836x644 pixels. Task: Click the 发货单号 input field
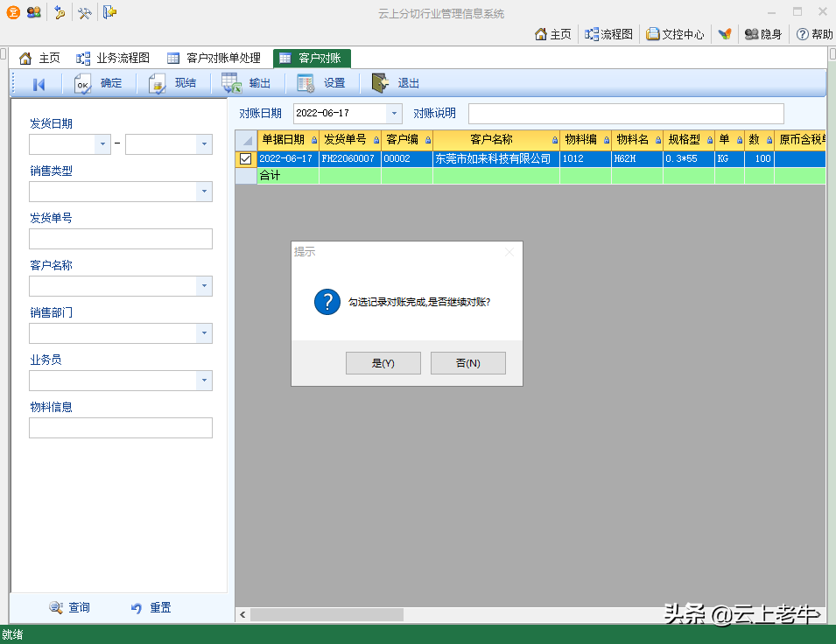pyautogui.click(x=121, y=239)
